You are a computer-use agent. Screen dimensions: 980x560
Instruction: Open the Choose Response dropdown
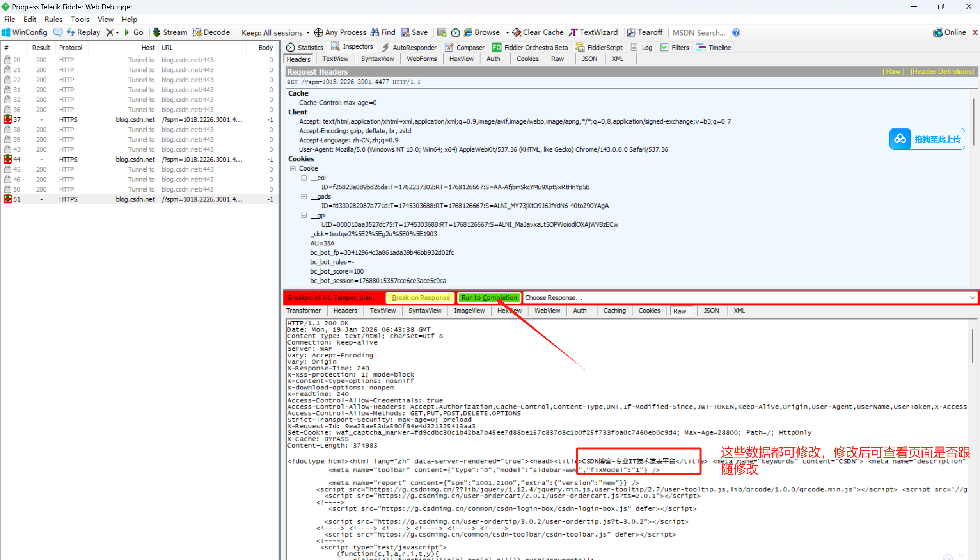pos(972,298)
